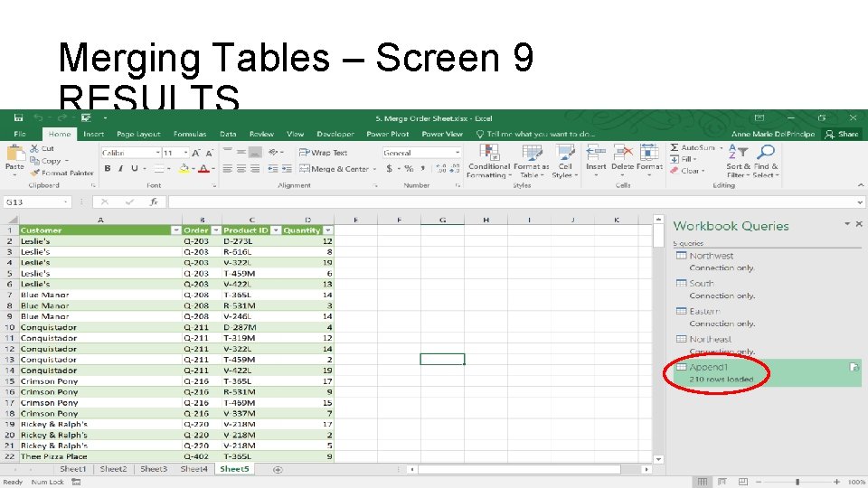
Task: Toggle Wrap Text
Action: (323, 153)
